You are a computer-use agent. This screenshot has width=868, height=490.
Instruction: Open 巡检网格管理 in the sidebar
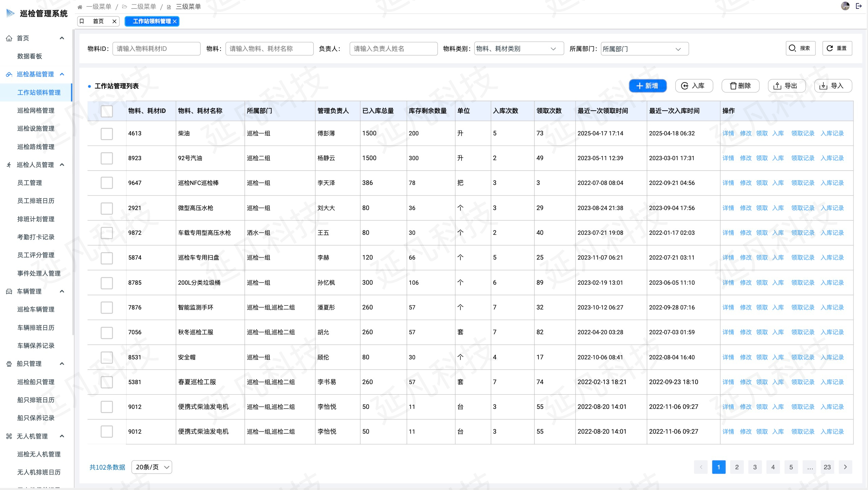[x=36, y=111]
